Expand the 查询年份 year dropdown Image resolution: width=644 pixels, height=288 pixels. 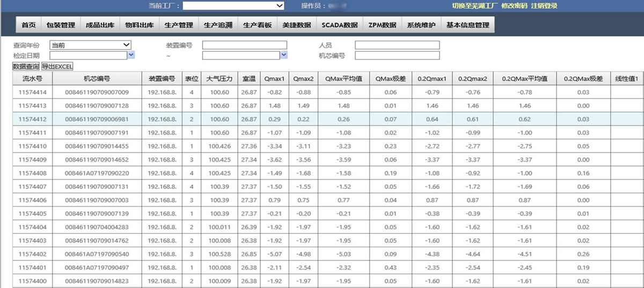(x=90, y=45)
